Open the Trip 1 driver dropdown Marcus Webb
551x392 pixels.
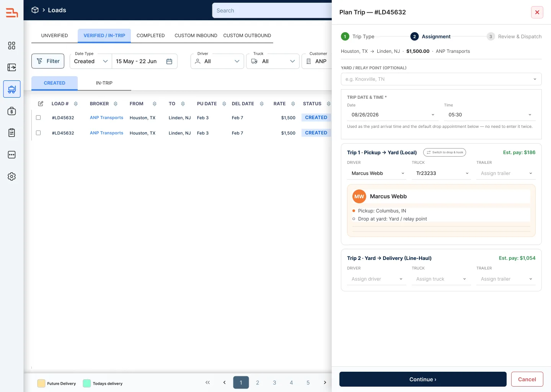[x=377, y=173]
